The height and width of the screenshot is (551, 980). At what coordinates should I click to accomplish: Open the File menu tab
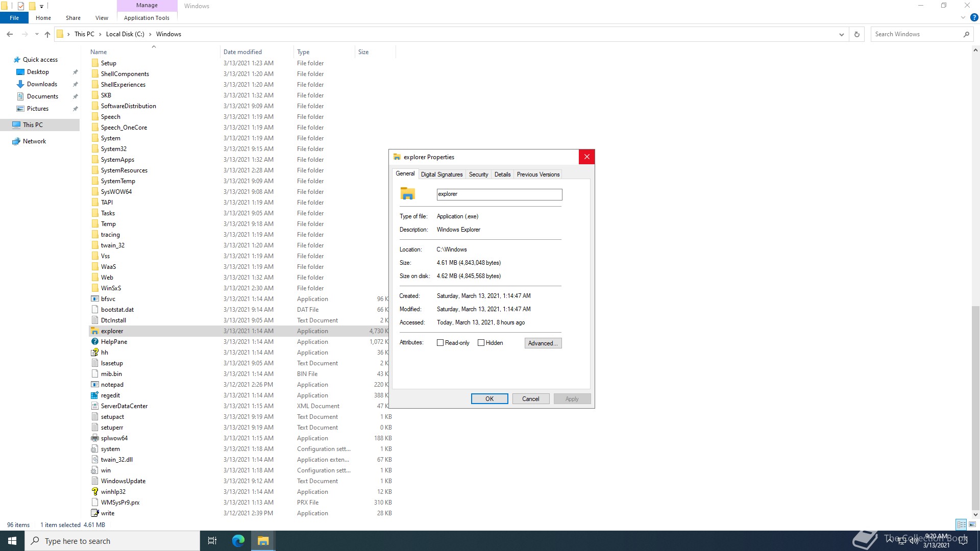(x=14, y=18)
